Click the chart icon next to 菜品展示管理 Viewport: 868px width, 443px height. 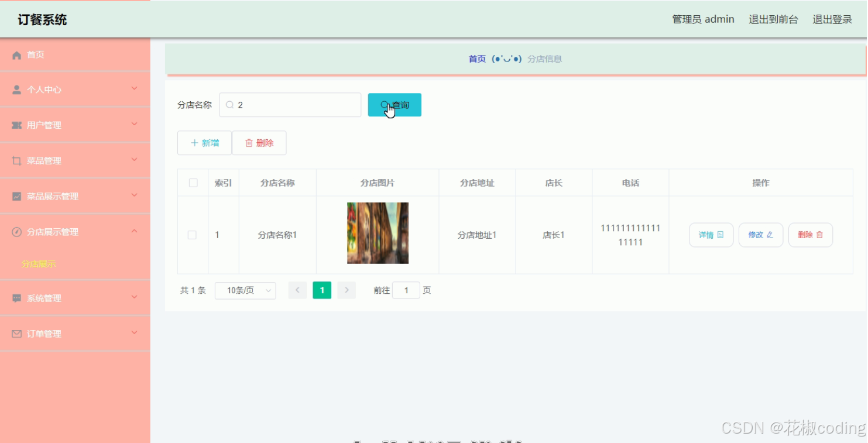coord(16,195)
